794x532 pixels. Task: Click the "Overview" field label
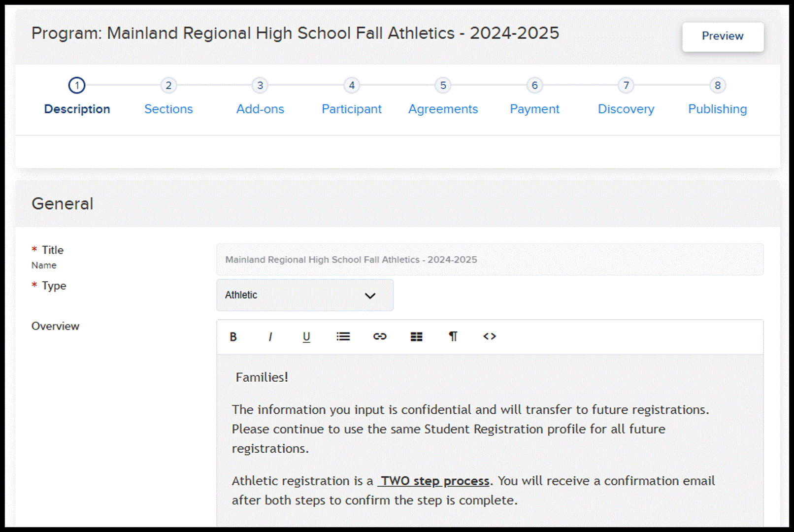click(55, 326)
